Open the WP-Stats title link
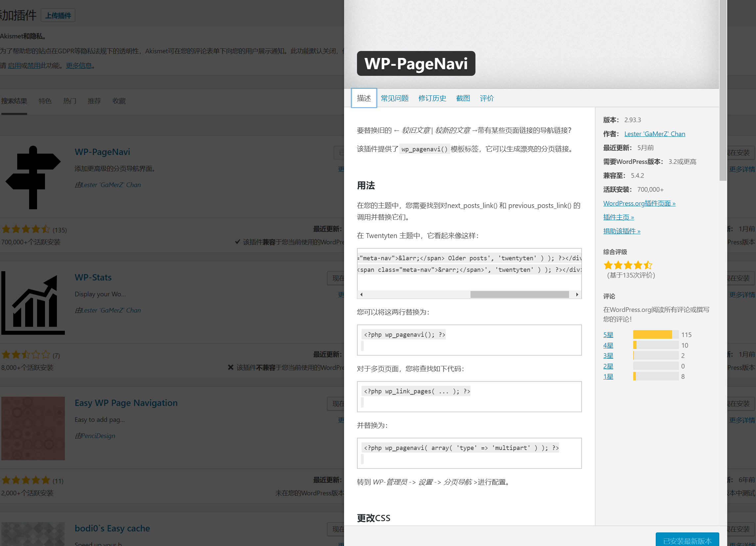This screenshot has width=756, height=546. pyautogui.click(x=93, y=277)
